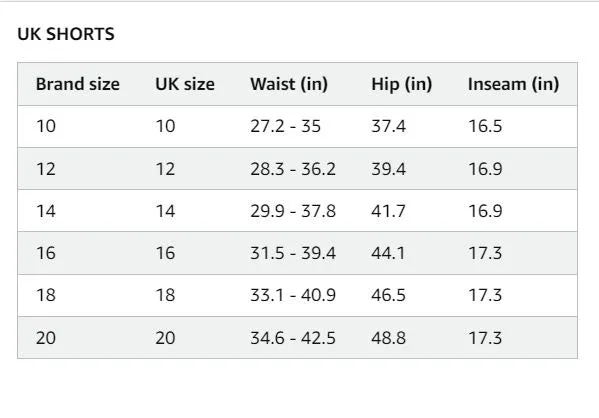The width and height of the screenshot is (599, 418).
Task: Select waist value 27.2 - 35
Action: click(x=285, y=126)
